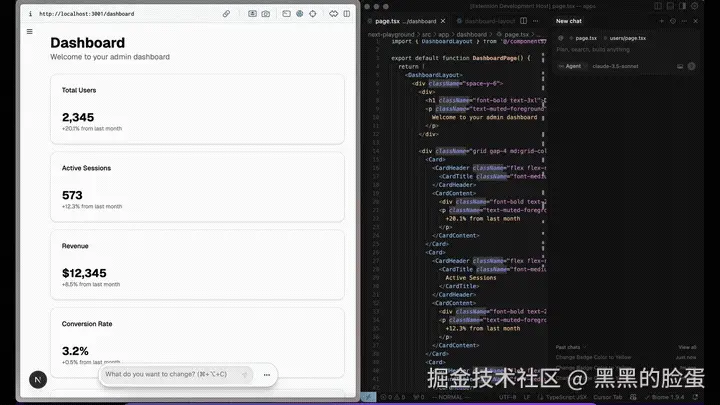Click the plus icon to start new chat

662,21
